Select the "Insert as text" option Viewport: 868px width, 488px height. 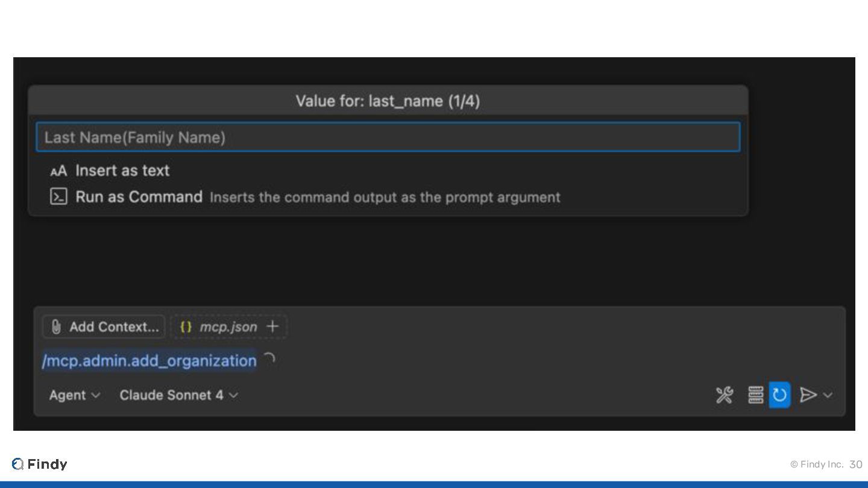(x=122, y=171)
